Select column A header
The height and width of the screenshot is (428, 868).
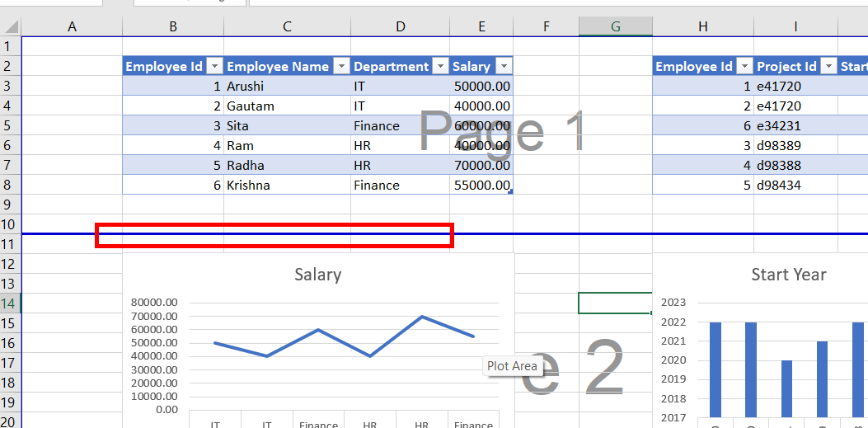coord(72,27)
